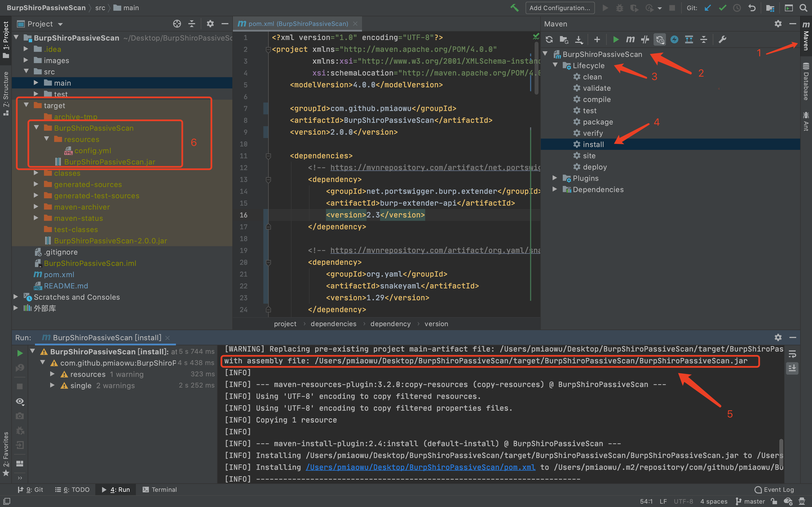Rerun the install task in Run panel
This screenshot has height=507, width=812.
20,353
